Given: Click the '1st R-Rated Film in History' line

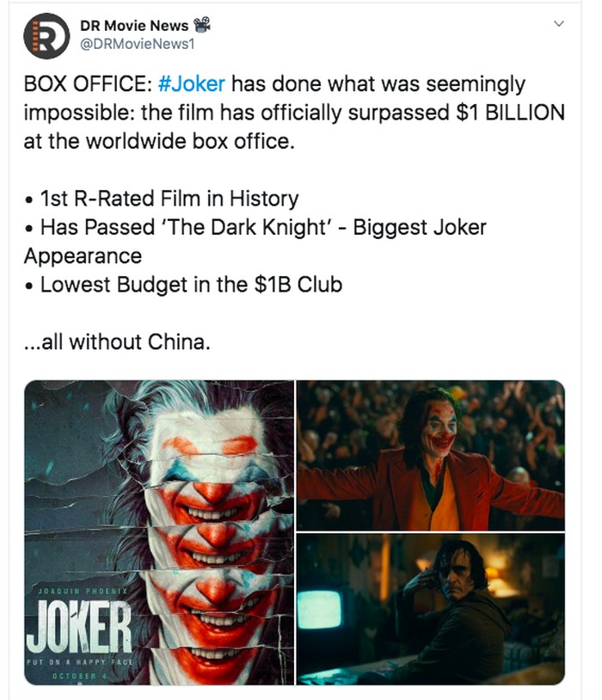Looking at the screenshot, I should pyautogui.click(x=162, y=199).
